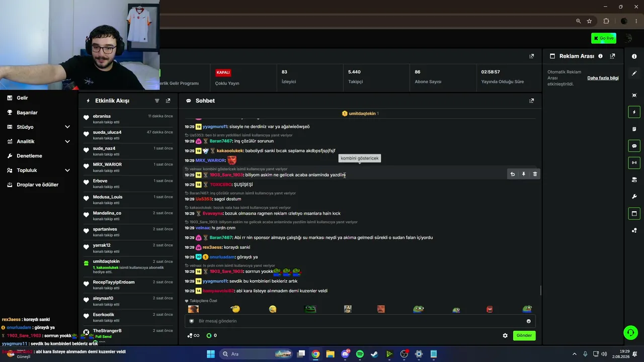Open the filter icon in Etkinlik Akışı header
The width and height of the screenshot is (644, 362).
(157, 101)
